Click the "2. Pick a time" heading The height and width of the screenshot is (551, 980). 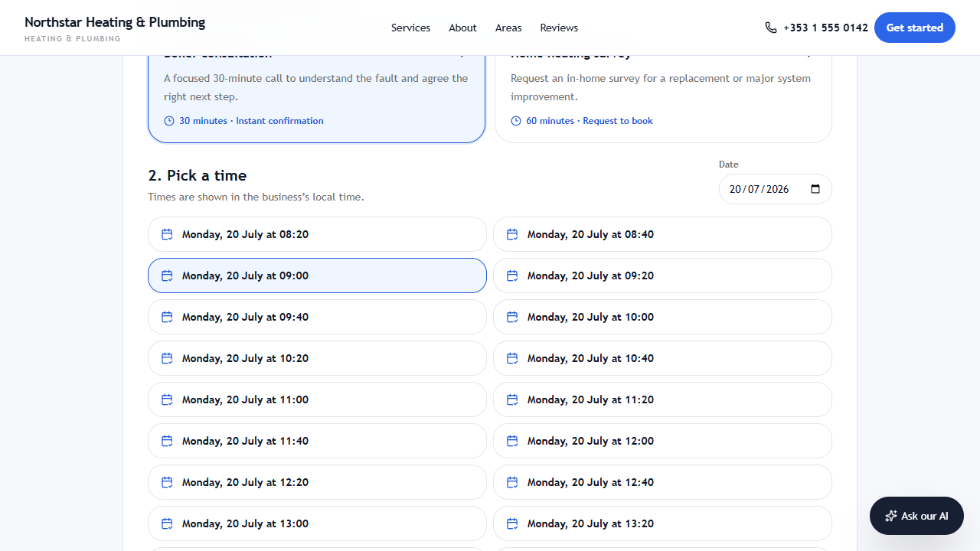point(198,175)
